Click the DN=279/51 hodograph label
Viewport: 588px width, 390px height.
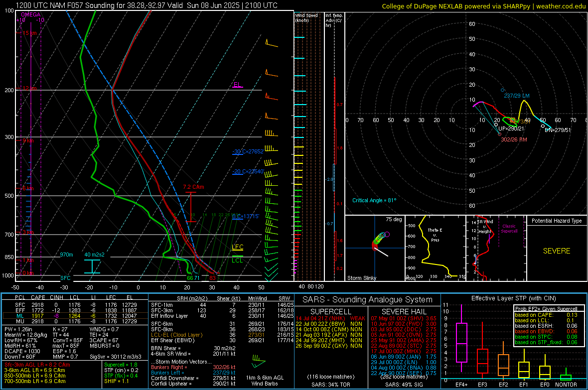coord(558,130)
